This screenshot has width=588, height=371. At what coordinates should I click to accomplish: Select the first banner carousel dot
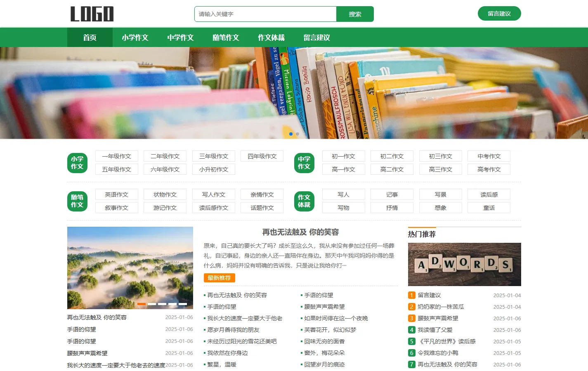click(x=291, y=134)
